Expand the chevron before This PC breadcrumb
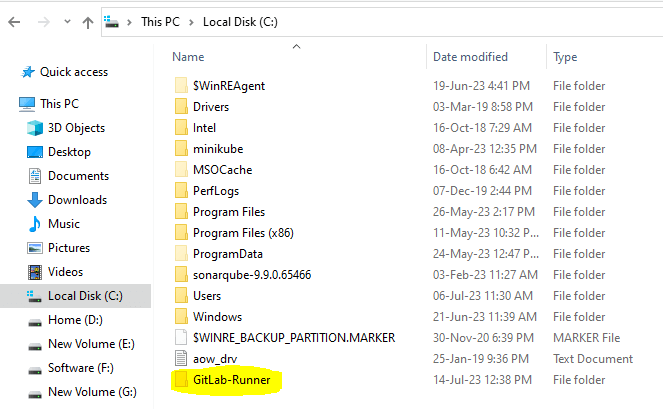 click(130, 22)
